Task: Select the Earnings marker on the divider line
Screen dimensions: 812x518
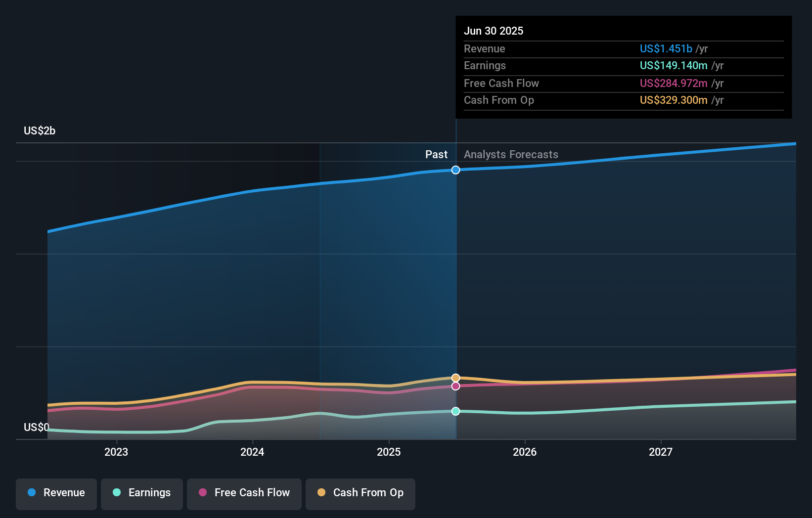Action: (x=455, y=411)
